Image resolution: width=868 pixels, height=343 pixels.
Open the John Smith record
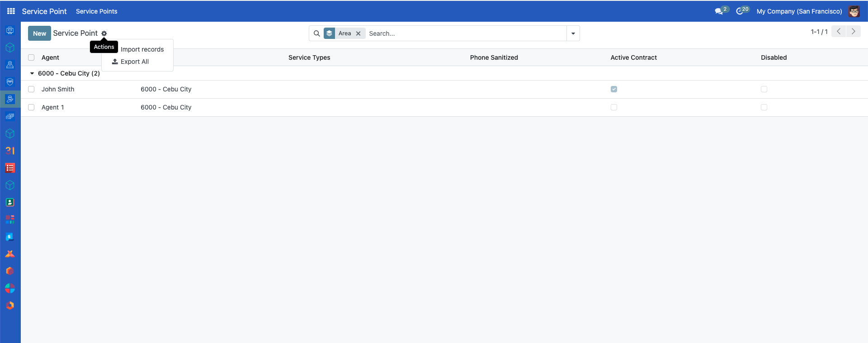pyautogui.click(x=58, y=89)
